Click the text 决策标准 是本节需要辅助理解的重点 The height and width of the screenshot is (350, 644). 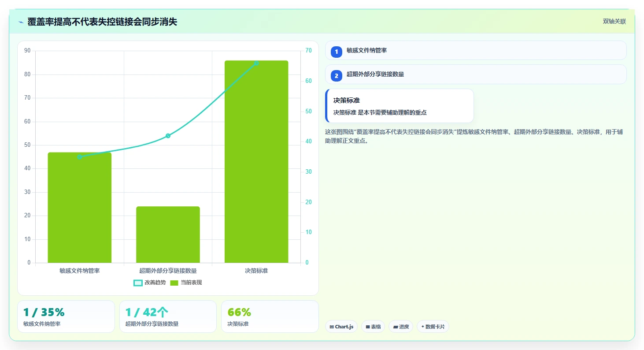380,112
